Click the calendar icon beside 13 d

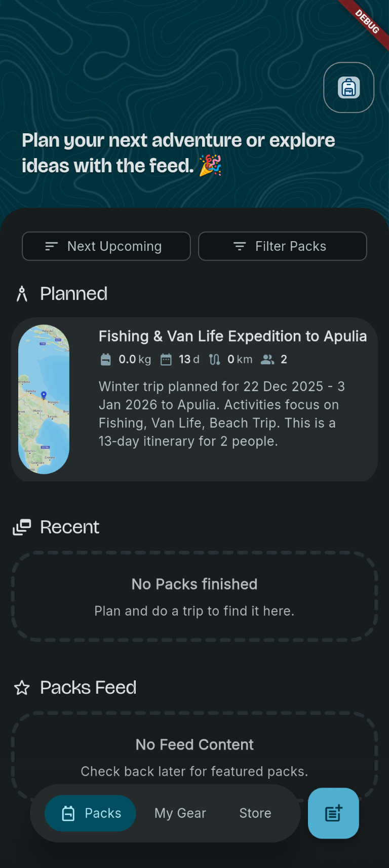(166, 360)
